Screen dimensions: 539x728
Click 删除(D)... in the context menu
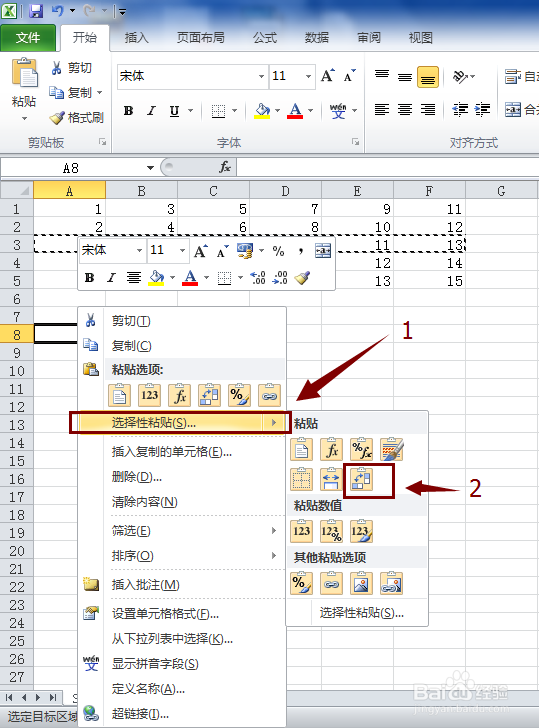point(182,477)
